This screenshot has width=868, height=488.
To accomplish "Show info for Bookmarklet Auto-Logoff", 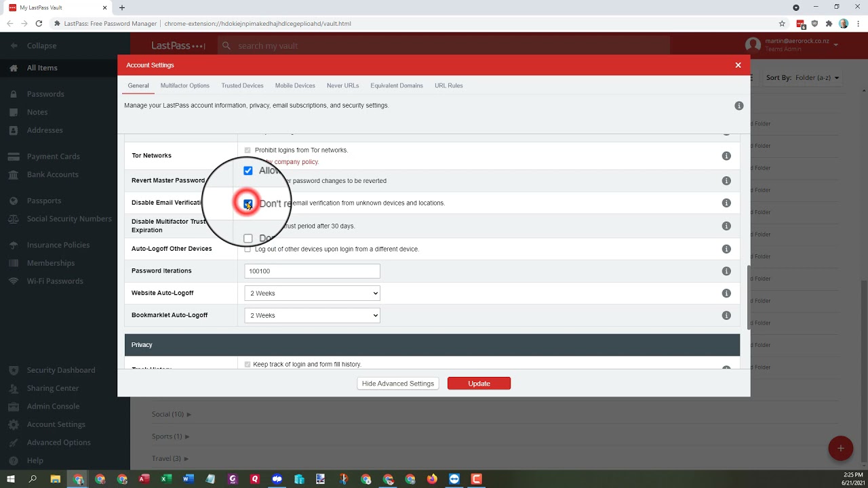I will click(726, 315).
